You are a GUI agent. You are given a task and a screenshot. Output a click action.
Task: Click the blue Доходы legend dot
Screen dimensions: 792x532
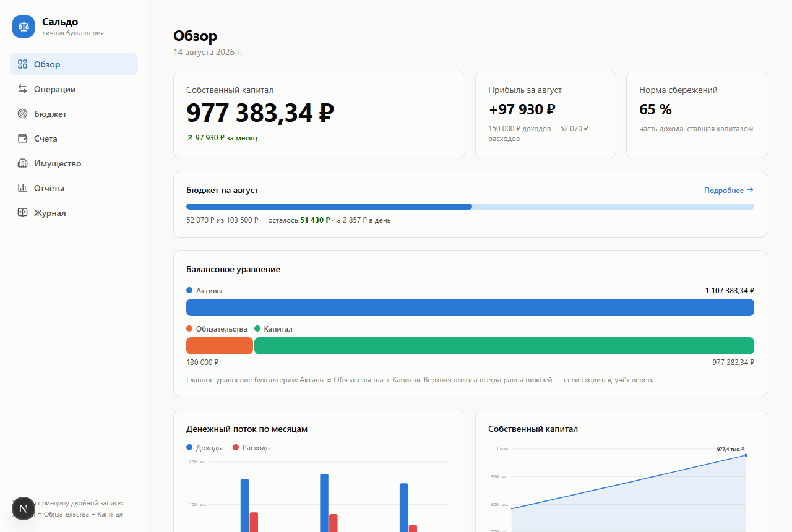(189, 447)
